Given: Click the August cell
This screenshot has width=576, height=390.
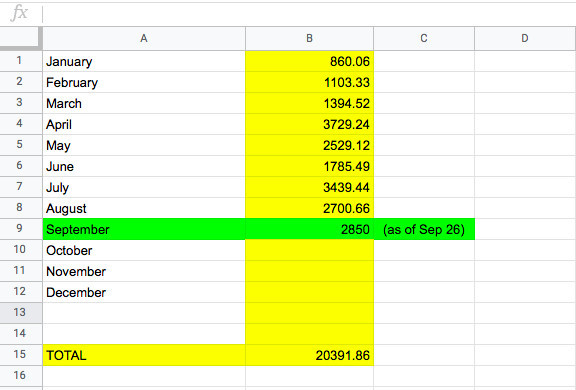Looking at the screenshot, I should pos(144,208).
